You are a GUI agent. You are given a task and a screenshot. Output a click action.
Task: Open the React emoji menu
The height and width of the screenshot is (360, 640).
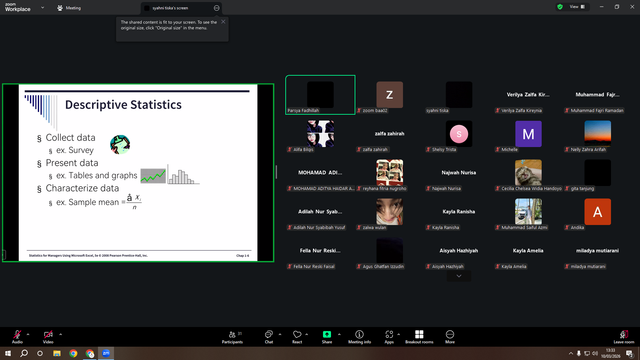tap(297, 337)
